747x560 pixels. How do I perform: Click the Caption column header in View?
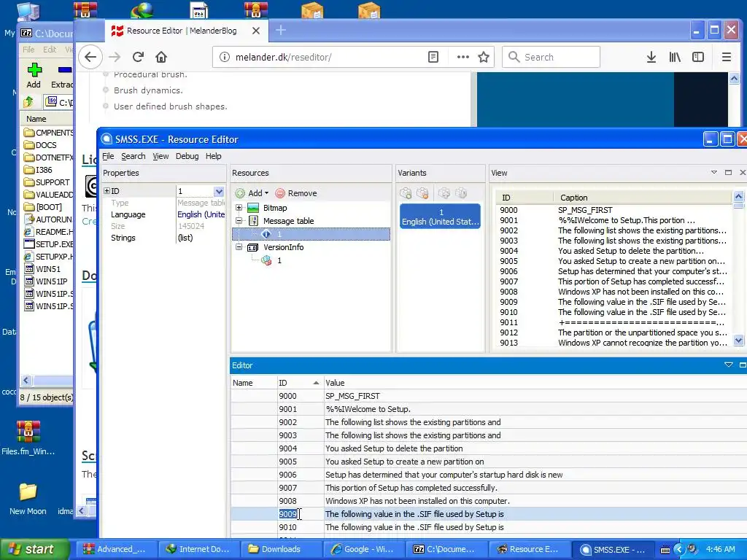(642, 198)
